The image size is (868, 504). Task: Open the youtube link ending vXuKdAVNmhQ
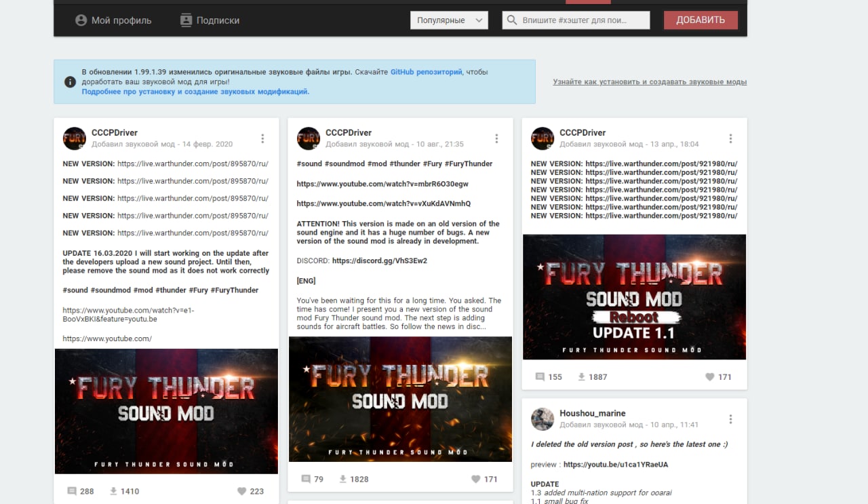pyautogui.click(x=384, y=203)
